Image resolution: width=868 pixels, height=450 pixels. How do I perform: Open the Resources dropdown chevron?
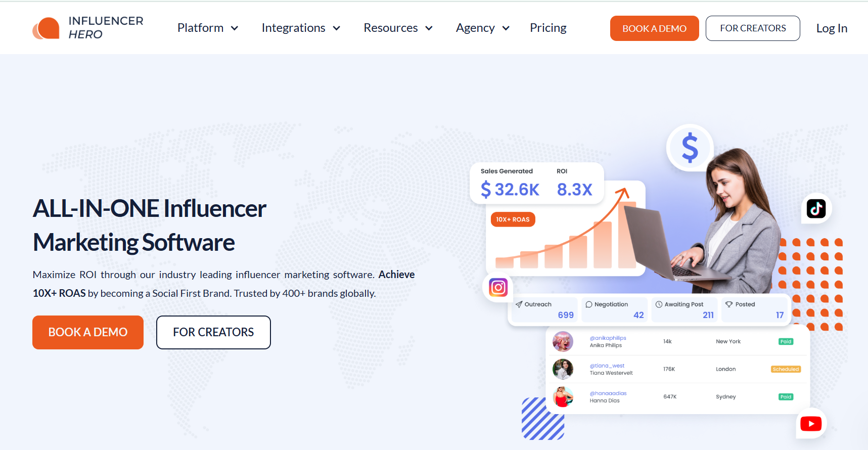point(429,28)
